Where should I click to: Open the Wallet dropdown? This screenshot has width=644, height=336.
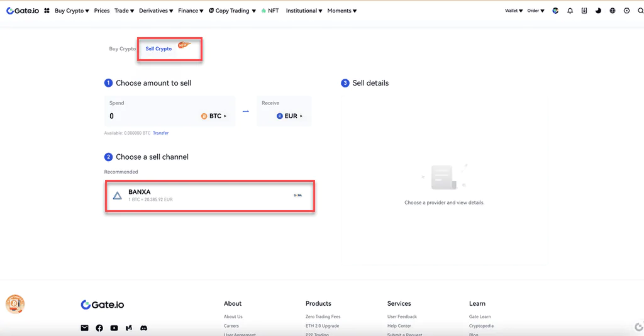click(514, 11)
